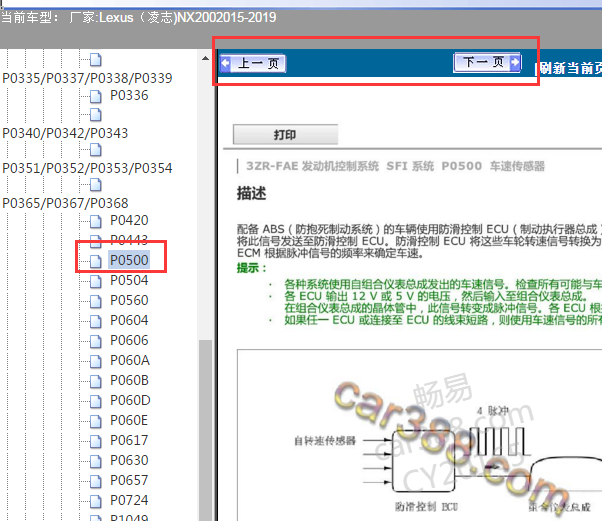Click document icon beside P0560
Viewport: 602px width, 521px height.
[x=96, y=301]
